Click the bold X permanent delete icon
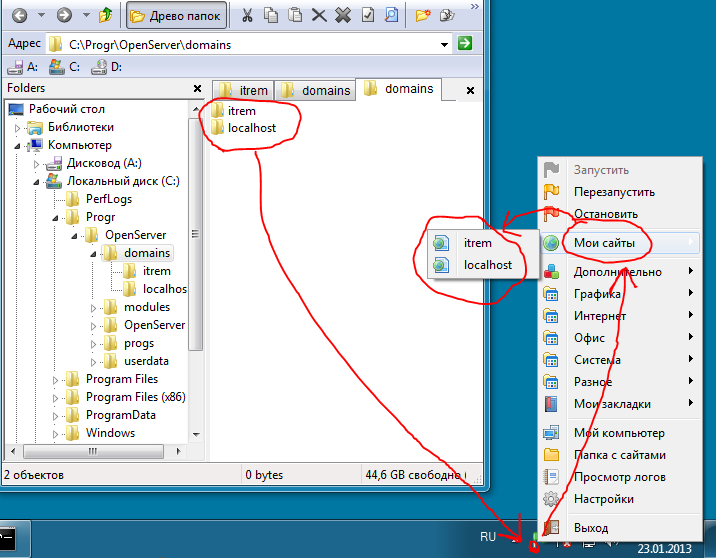716x558 pixels. point(343,16)
